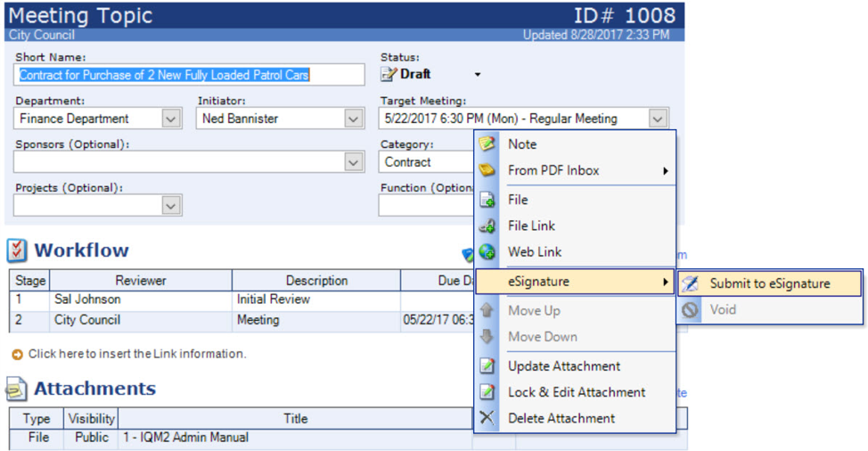Screen dimensions: 868x451
Task: Click the Reviewer column header
Action: [x=141, y=281]
